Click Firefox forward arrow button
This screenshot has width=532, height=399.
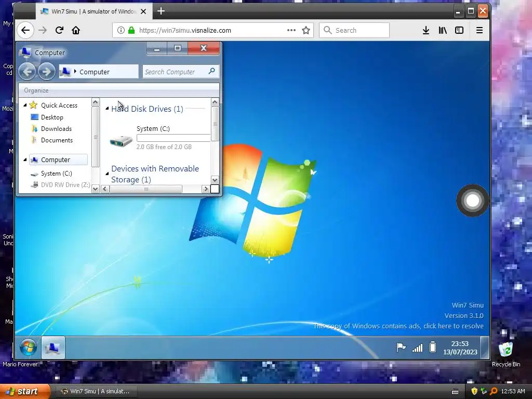43,30
